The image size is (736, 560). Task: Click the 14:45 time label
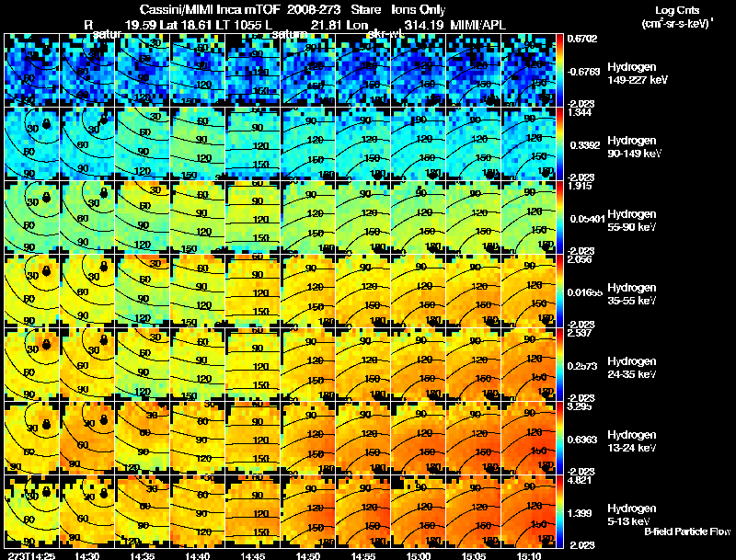pyautogui.click(x=253, y=555)
